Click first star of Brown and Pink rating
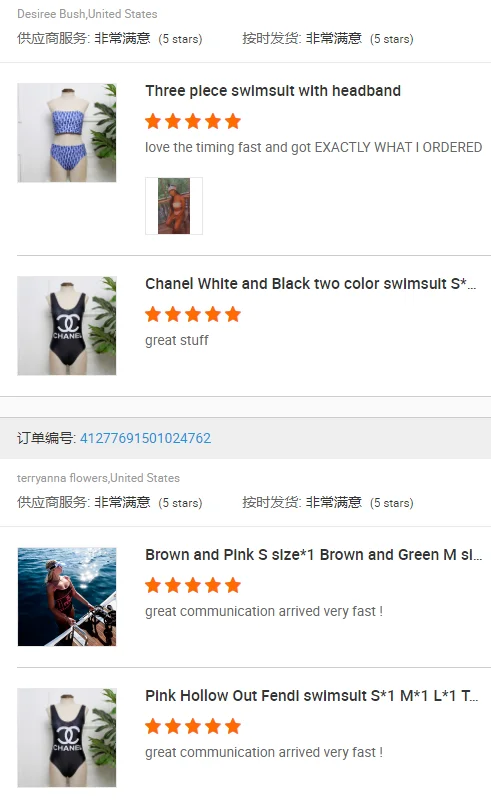 [153, 585]
